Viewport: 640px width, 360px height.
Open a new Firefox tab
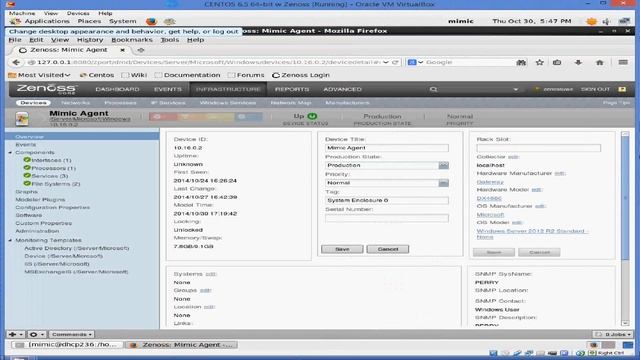pyautogui.click(x=141, y=50)
